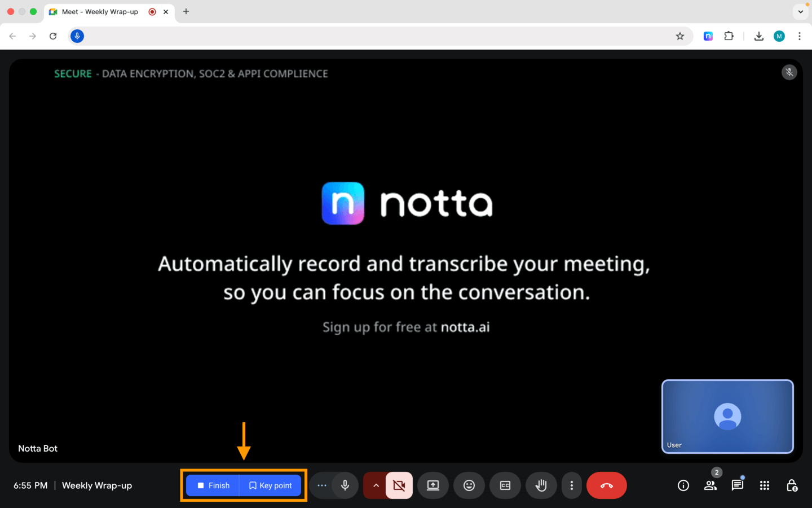The height and width of the screenshot is (508, 812).
Task: Open browser Downloads
Action: (x=759, y=36)
